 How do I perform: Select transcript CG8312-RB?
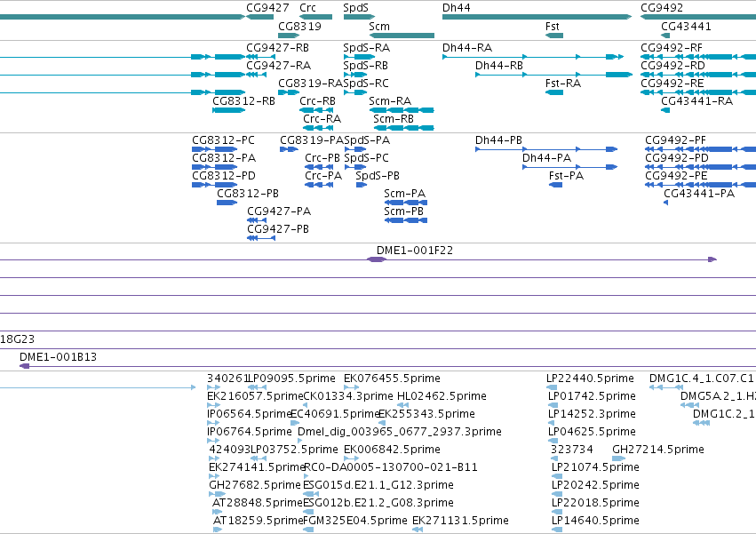pos(229,110)
